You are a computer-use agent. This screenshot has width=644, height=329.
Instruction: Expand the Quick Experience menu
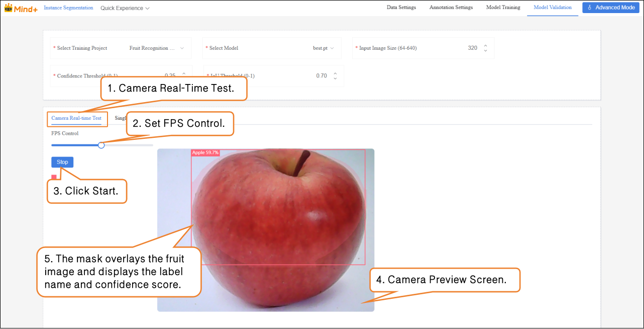click(x=125, y=8)
